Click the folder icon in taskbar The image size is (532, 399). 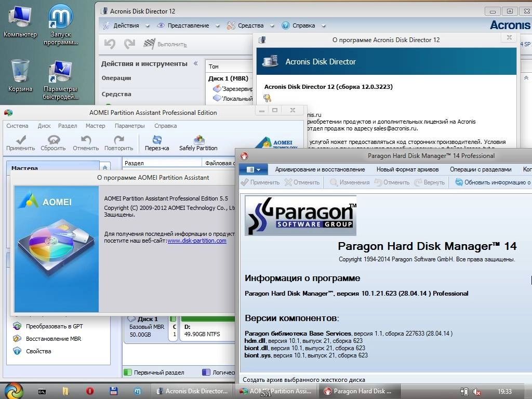click(65, 391)
